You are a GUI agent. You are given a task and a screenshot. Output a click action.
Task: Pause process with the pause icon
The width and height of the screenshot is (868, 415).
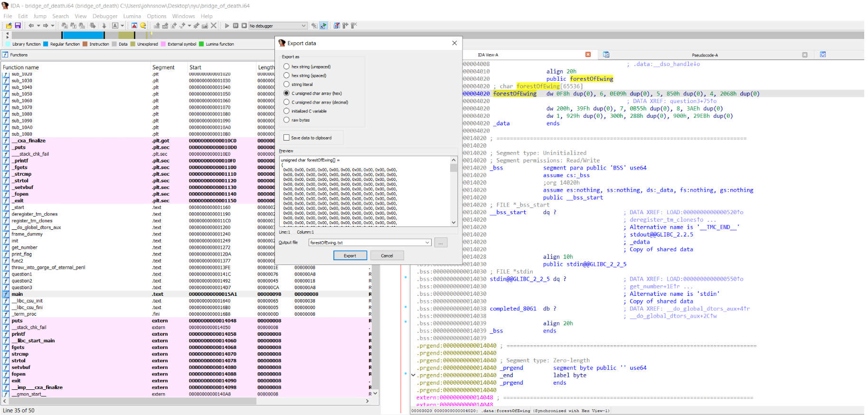coord(236,26)
